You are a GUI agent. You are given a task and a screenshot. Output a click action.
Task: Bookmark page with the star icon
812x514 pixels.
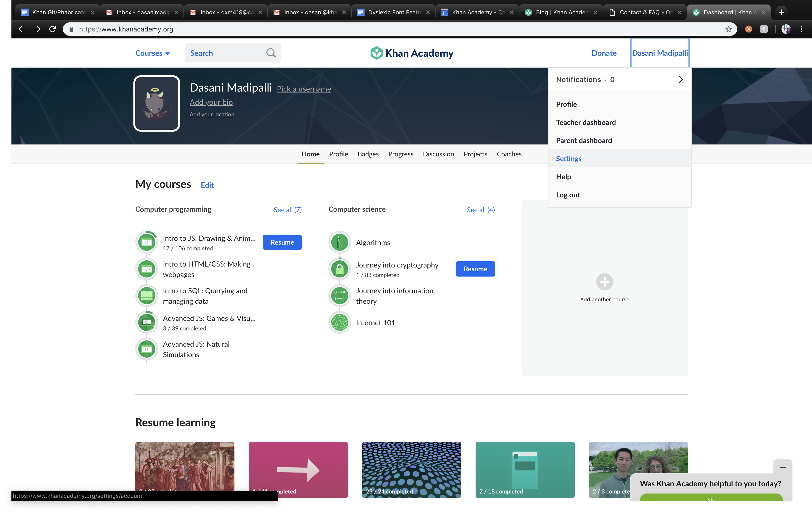point(728,29)
